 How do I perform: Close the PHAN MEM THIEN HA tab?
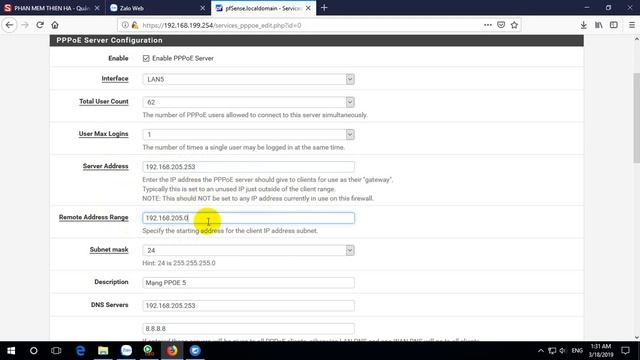pos(97,8)
